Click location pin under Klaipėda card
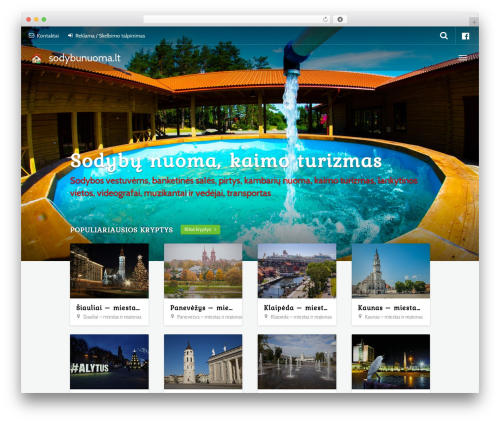This screenshot has height=423, width=500. (266, 316)
